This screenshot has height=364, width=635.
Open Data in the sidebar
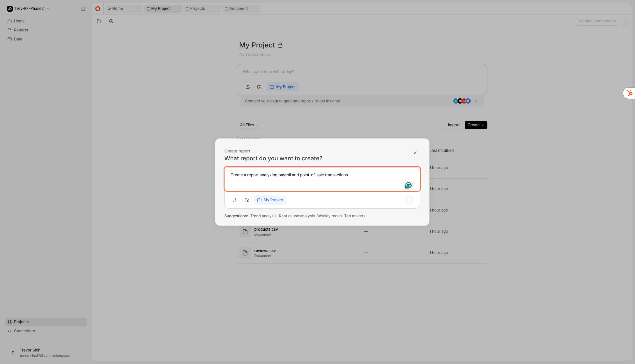18,39
